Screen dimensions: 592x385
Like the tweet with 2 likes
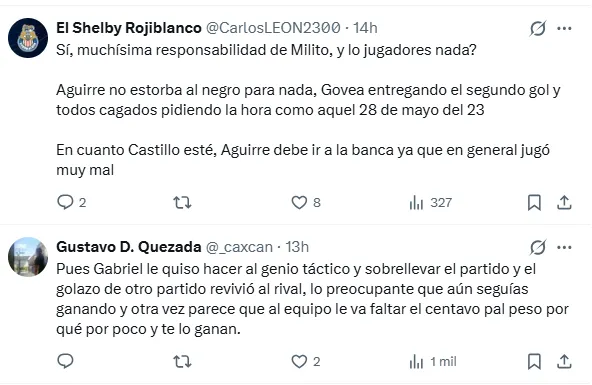[x=306, y=362]
